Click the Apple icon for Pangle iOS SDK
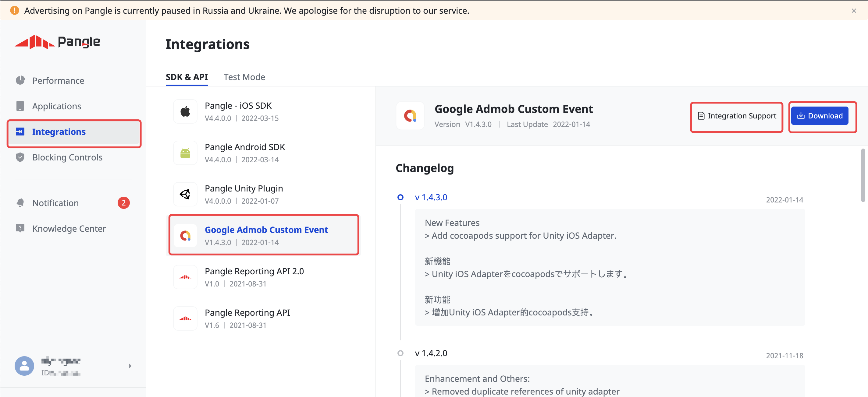This screenshot has width=868, height=397. pyautogui.click(x=185, y=111)
